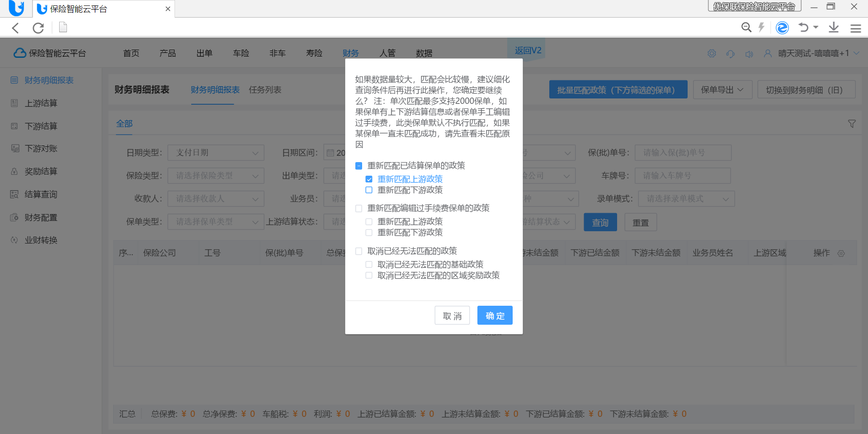Toggle 重新匹配已结算保单的政策 checkbox
868x434 pixels.
359,166
